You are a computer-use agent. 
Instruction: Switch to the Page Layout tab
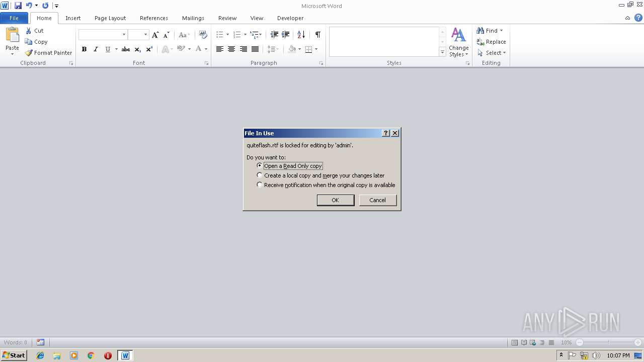pyautogui.click(x=110, y=18)
